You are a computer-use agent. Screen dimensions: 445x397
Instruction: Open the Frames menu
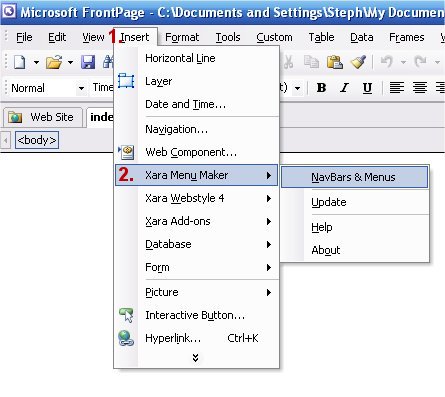coord(407,37)
